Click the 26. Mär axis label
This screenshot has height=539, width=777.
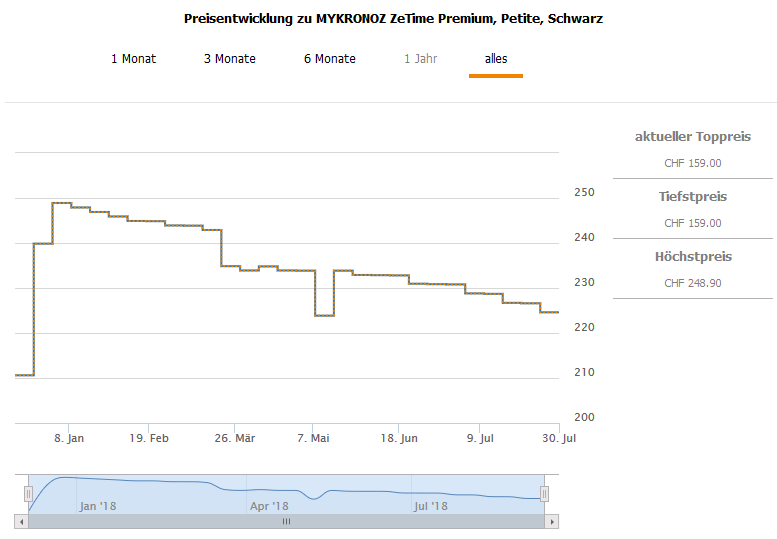pos(235,438)
